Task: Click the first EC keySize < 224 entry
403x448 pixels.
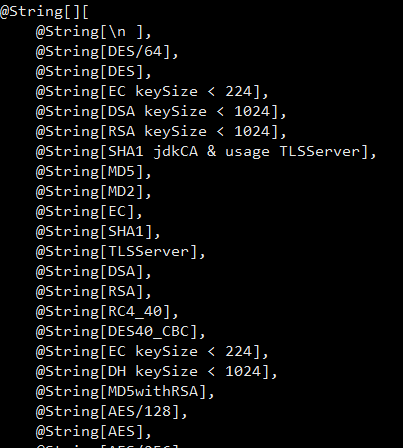Action: click(152, 92)
